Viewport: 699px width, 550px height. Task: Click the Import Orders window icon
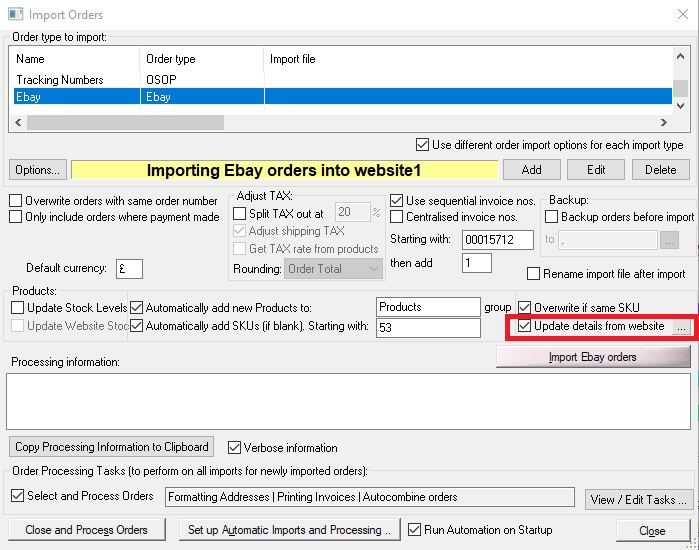(16, 14)
